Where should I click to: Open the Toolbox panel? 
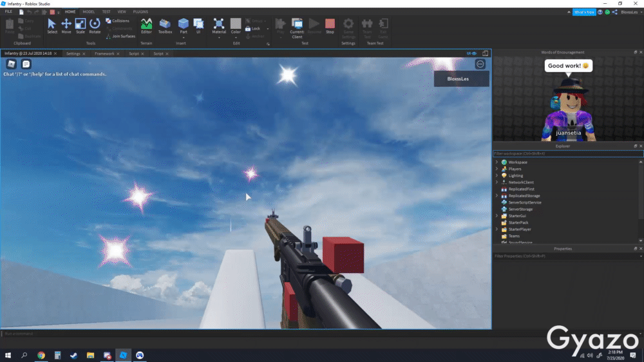click(165, 26)
